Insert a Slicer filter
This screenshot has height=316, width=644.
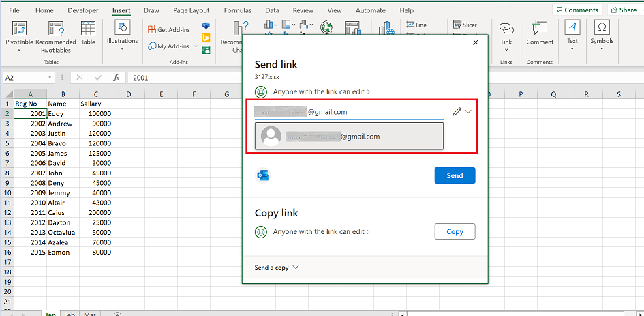465,25
